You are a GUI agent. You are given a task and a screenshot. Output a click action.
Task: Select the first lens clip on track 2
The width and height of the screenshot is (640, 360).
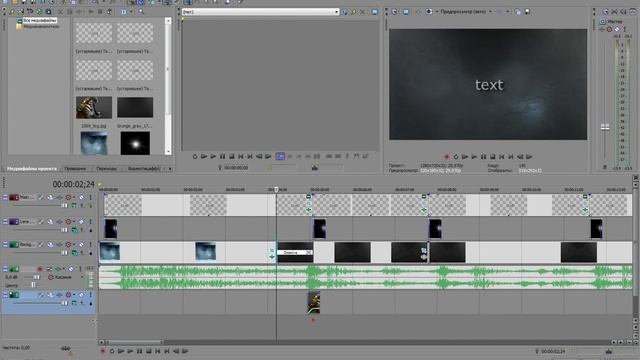click(111, 229)
